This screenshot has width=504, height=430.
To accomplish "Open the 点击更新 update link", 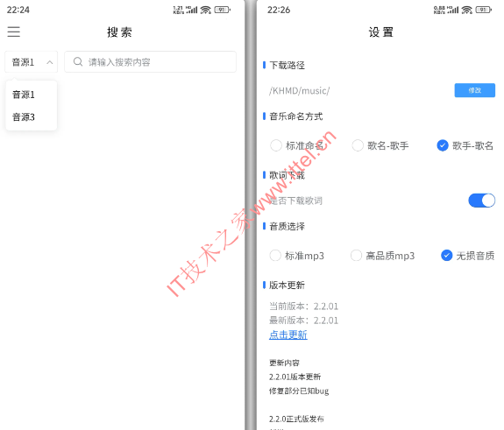I will click(288, 335).
